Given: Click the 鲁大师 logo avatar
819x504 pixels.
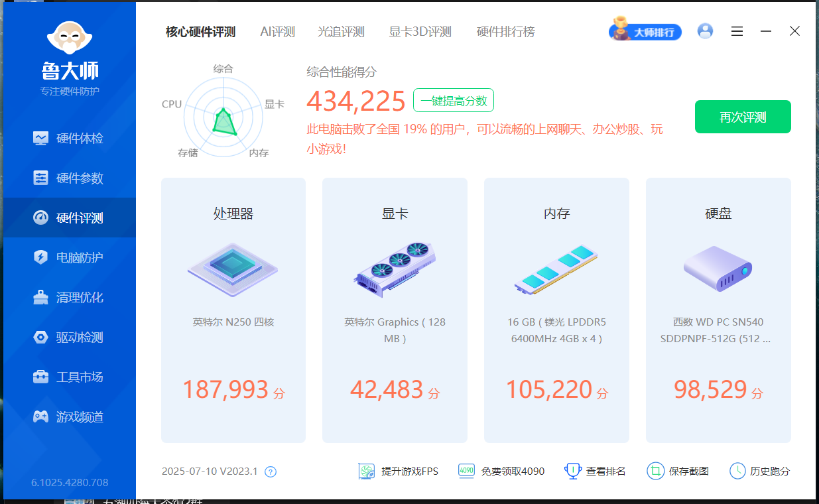Looking at the screenshot, I should click(x=70, y=38).
